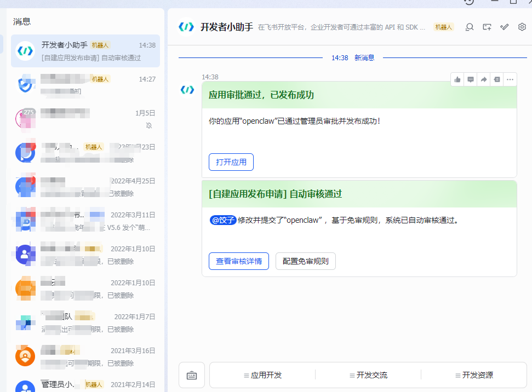Open the 开发者小助手 avatar icon
This screenshot has height=392, width=532.
tap(187, 27)
